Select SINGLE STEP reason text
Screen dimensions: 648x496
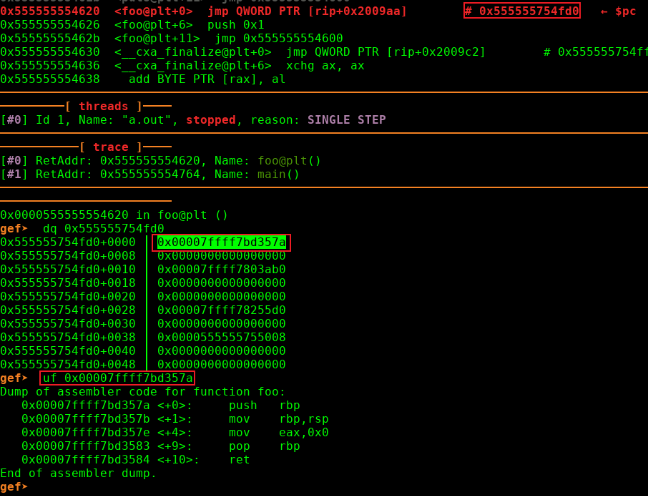[x=346, y=120]
